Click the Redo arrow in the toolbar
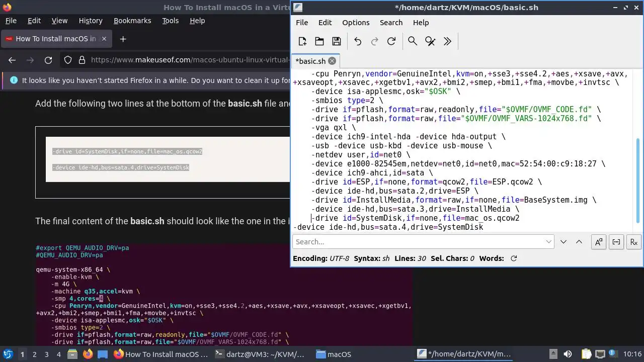Image resolution: width=644 pixels, height=362 pixels. pos(374,41)
